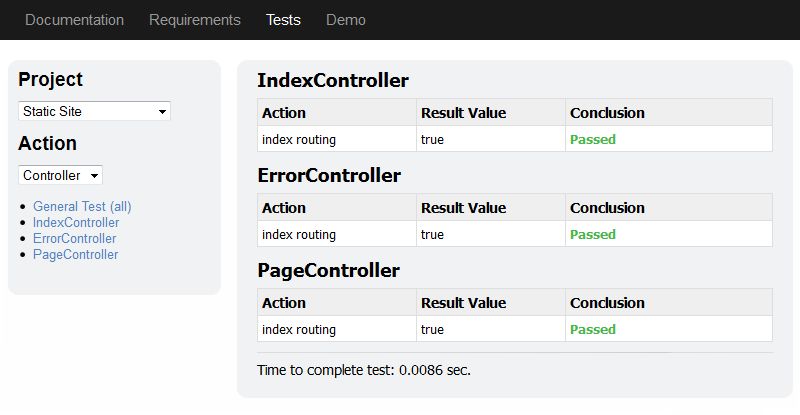
Task: Open the ErrorController sidebar link
Action: pos(75,239)
